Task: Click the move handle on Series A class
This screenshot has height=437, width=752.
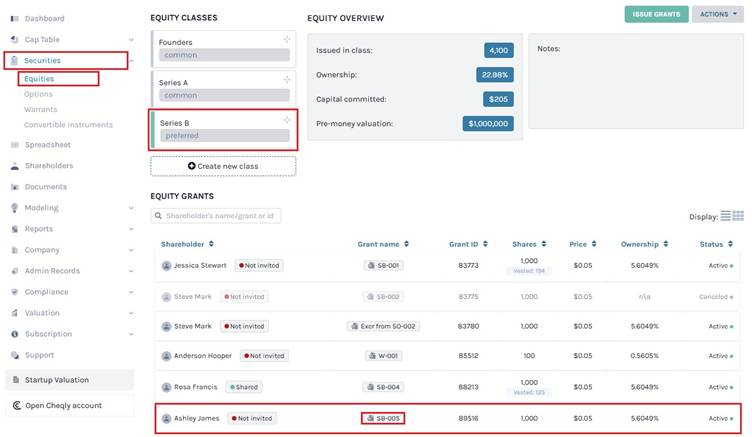Action: click(x=287, y=79)
